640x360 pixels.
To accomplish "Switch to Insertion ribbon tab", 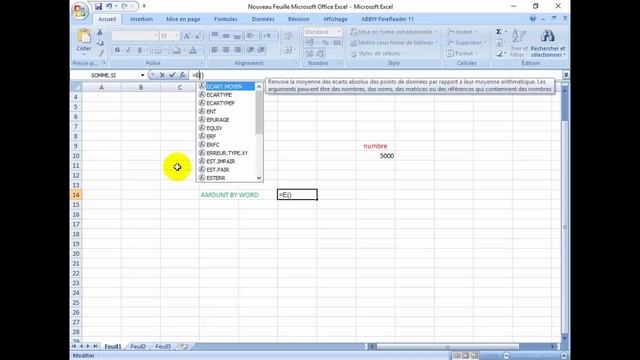I will click(141, 19).
